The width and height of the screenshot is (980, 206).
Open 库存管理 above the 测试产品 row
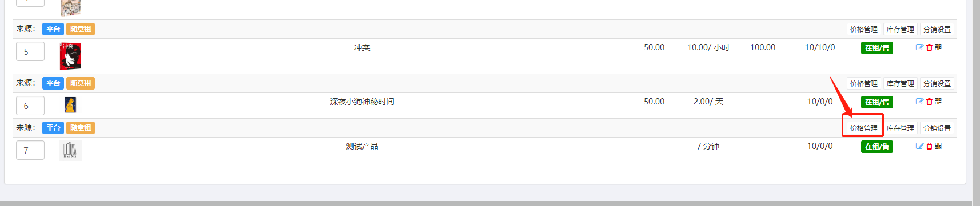click(900, 128)
